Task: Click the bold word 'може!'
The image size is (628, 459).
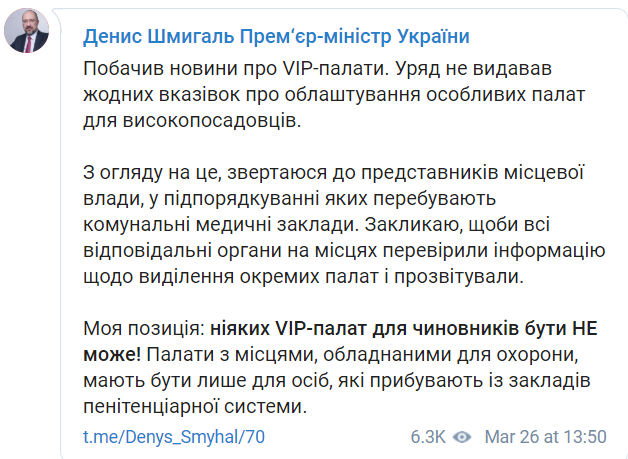Action: pyautogui.click(x=112, y=355)
